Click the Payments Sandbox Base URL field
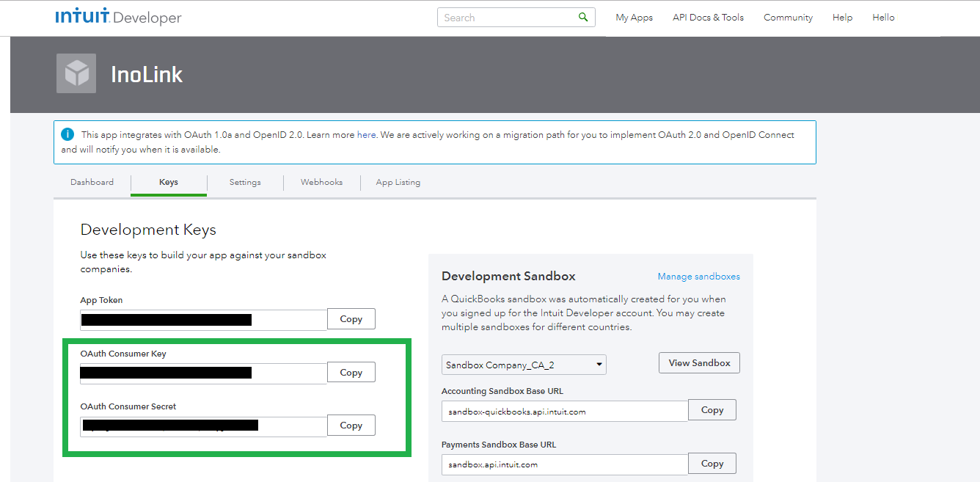The image size is (980, 482). point(565,464)
